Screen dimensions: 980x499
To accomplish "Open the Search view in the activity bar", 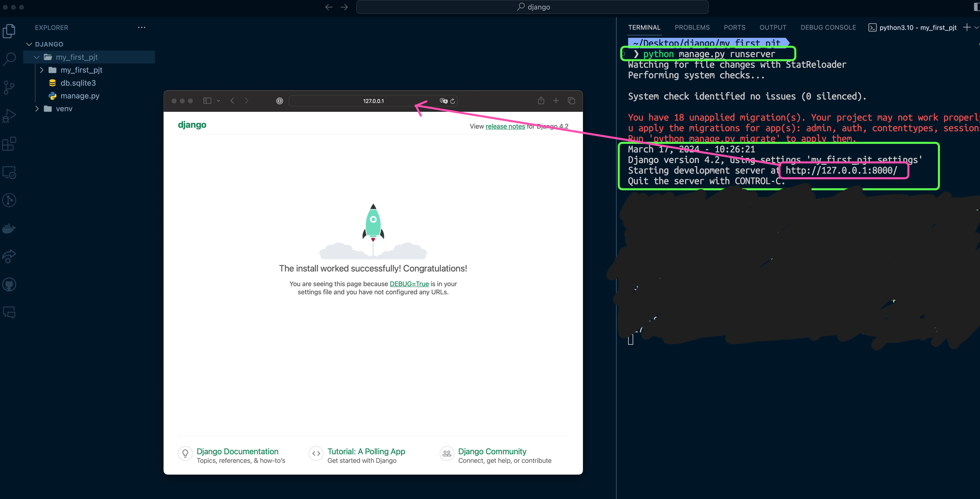I will pyautogui.click(x=9, y=59).
